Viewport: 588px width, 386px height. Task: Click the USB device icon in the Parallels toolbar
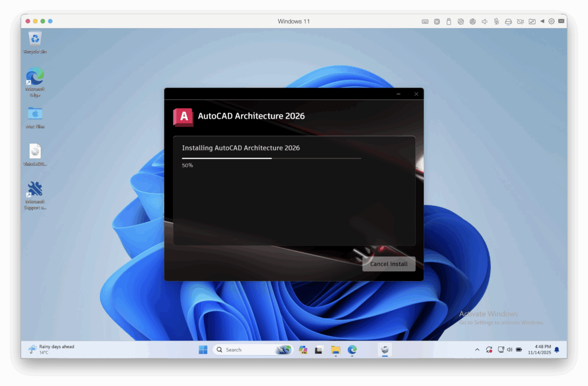[448, 21]
